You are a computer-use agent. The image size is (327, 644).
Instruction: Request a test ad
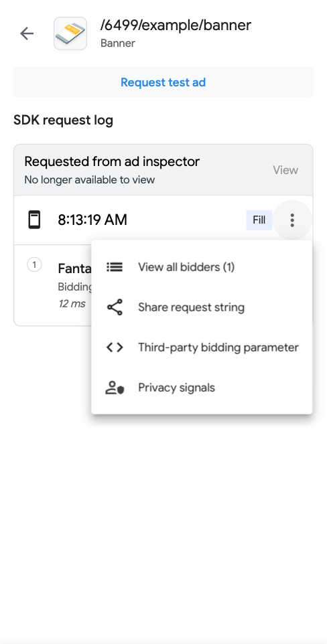tap(163, 82)
